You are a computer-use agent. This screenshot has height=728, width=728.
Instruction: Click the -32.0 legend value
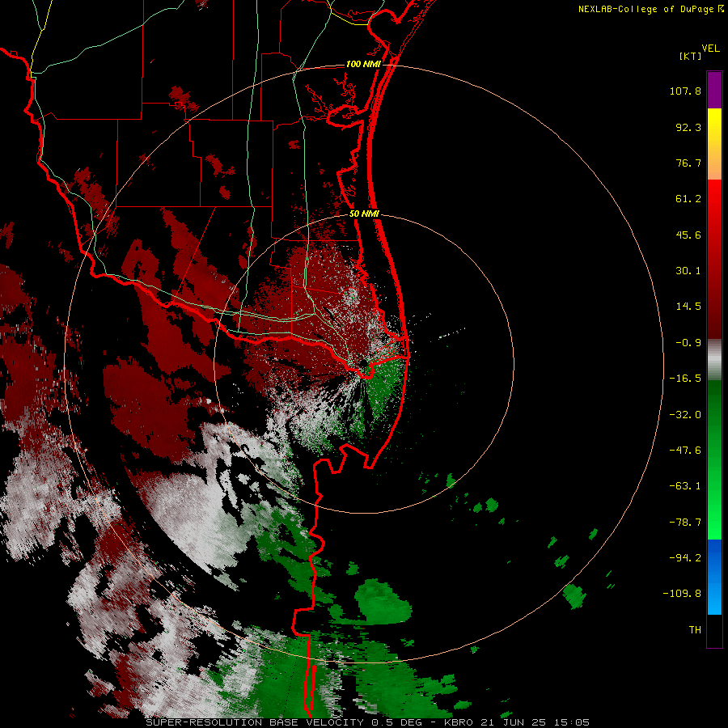pyautogui.click(x=685, y=415)
